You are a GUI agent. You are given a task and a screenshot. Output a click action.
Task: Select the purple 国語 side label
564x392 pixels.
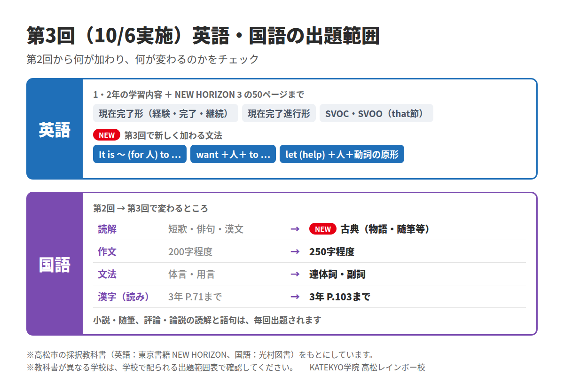[x=55, y=264]
